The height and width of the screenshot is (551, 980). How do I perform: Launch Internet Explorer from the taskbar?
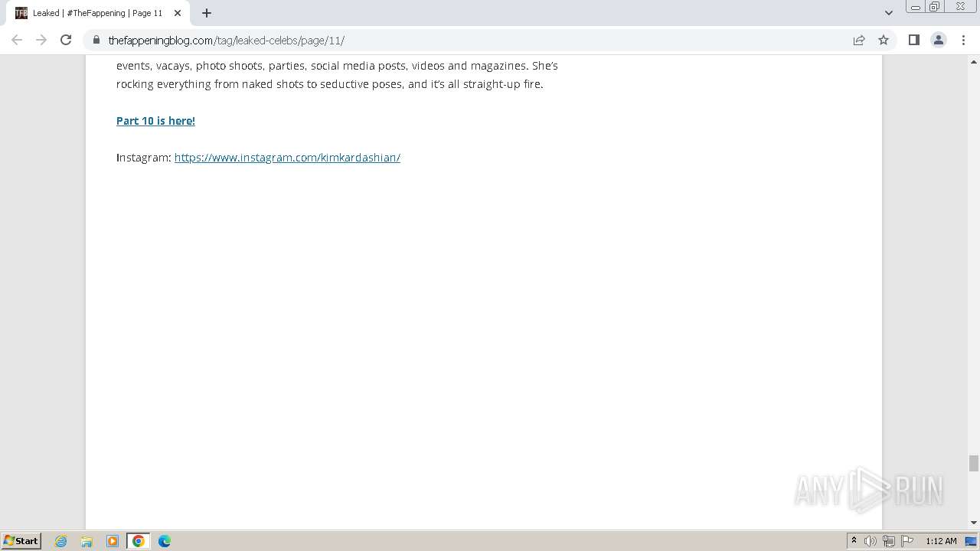click(x=61, y=541)
